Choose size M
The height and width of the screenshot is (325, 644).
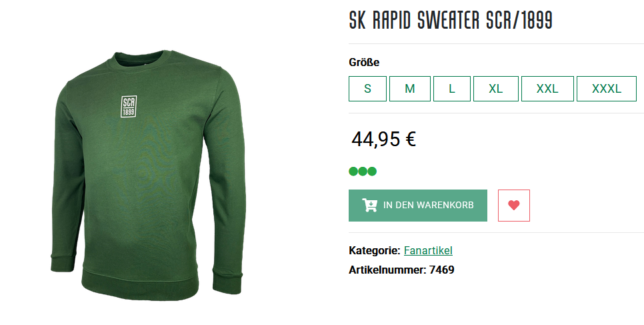point(410,89)
